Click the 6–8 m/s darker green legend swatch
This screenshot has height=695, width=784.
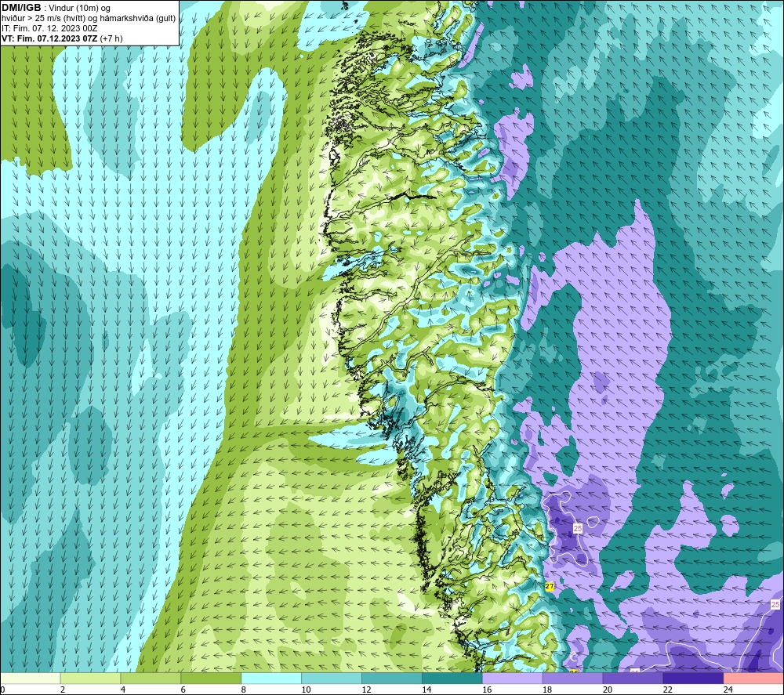pyautogui.click(x=211, y=679)
